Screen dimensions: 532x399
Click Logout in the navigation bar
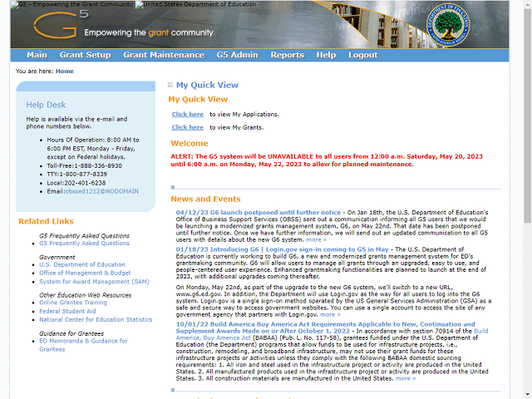coord(363,55)
